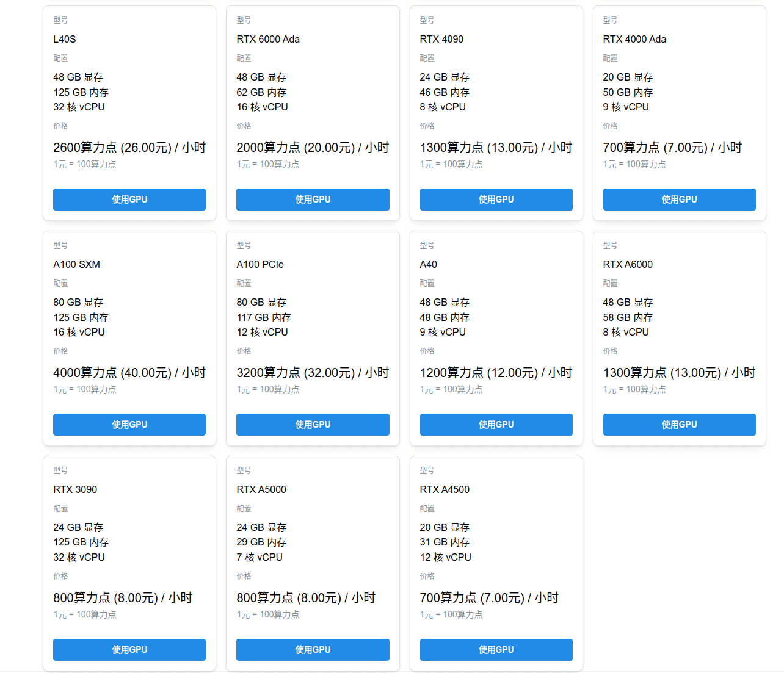Click the 3200算力点 (32.00元) price
Viewport: 784px width, 673px height.
pos(313,373)
